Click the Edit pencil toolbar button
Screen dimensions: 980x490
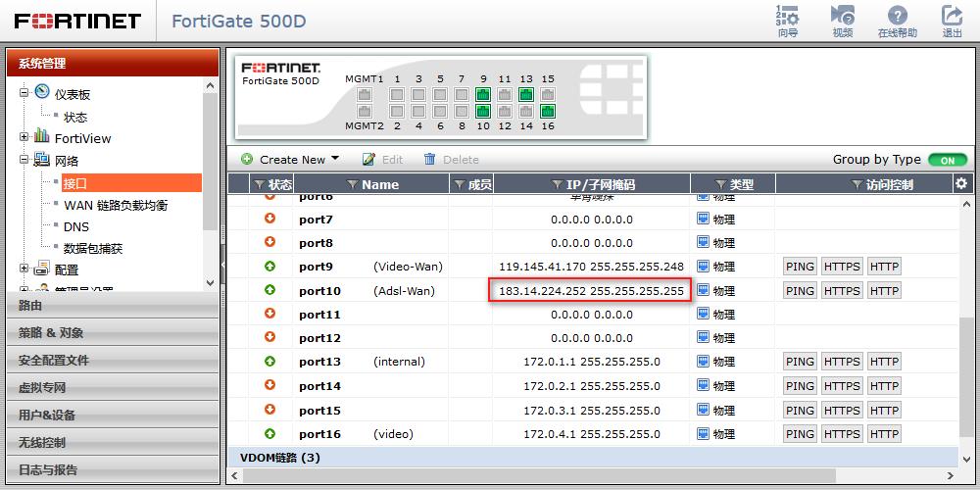tap(382, 160)
